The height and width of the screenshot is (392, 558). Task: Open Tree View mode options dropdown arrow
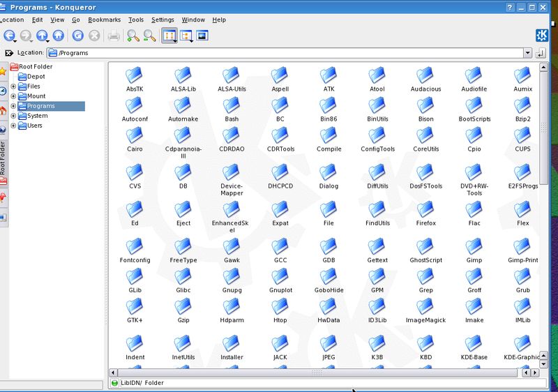(x=191, y=41)
